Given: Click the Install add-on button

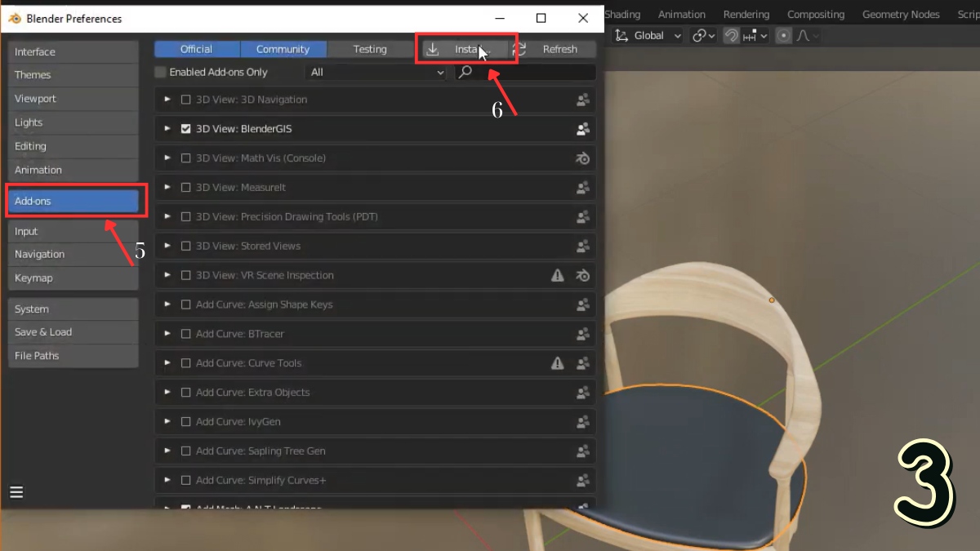Looking at the screenshot, I should [x=466, y=49].
